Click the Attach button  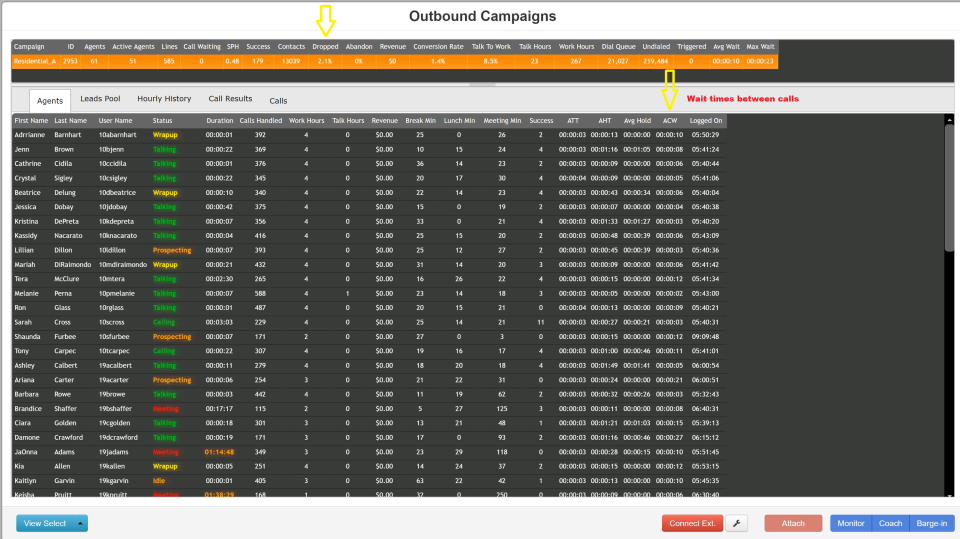point(793,523)
